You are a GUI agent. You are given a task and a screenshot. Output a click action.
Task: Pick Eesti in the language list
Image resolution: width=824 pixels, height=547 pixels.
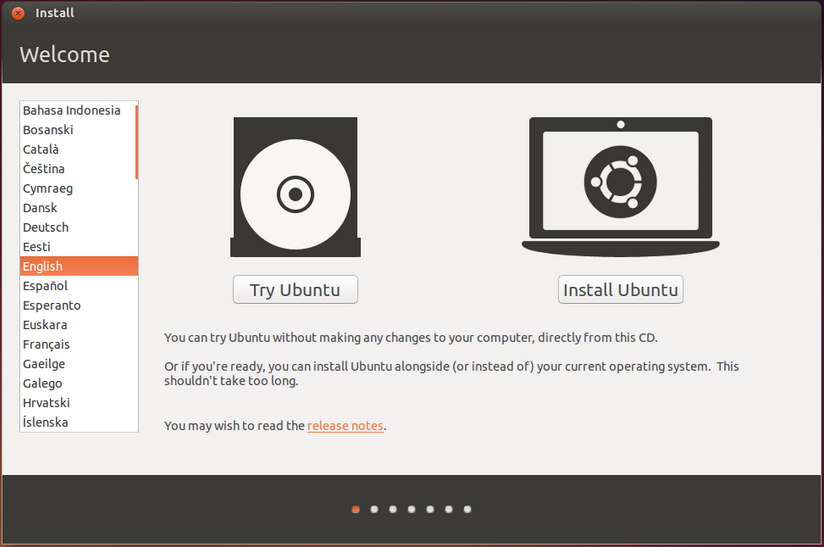point(78,246)
